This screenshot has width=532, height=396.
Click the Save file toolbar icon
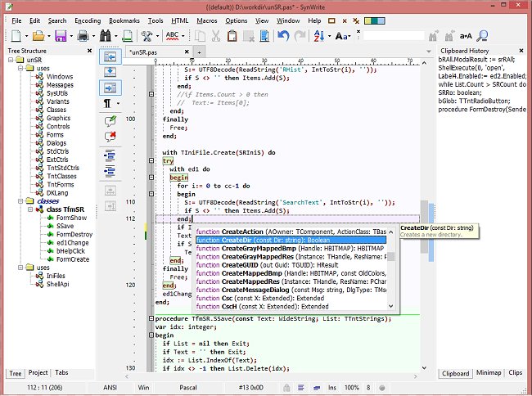(60, 36)
